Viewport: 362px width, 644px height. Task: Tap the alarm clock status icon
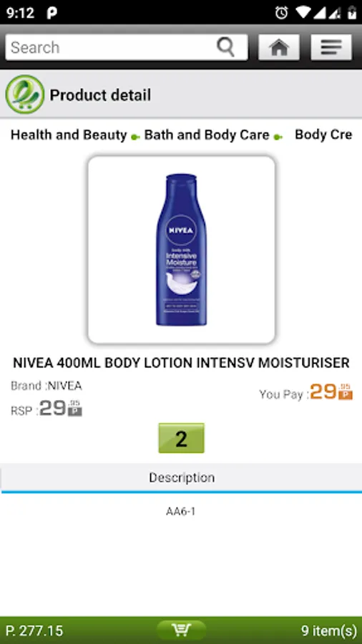pyautogui.click(x=282, y=13)
